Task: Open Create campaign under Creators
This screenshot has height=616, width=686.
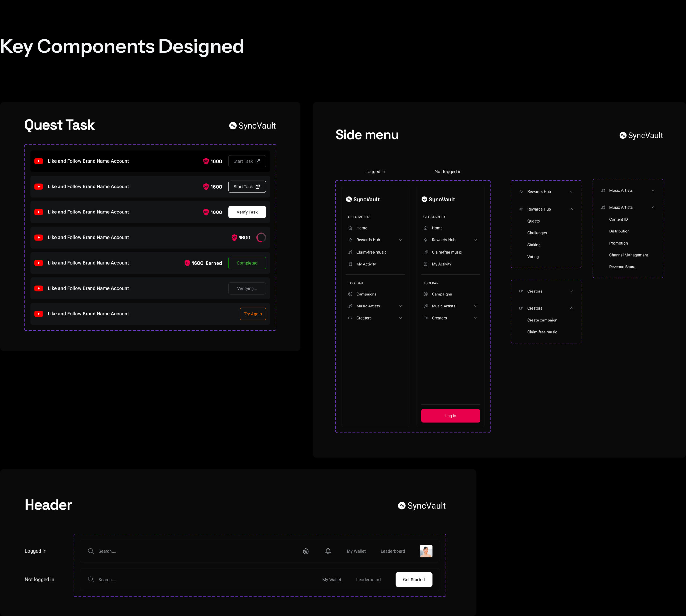Action: coord(542,320)
